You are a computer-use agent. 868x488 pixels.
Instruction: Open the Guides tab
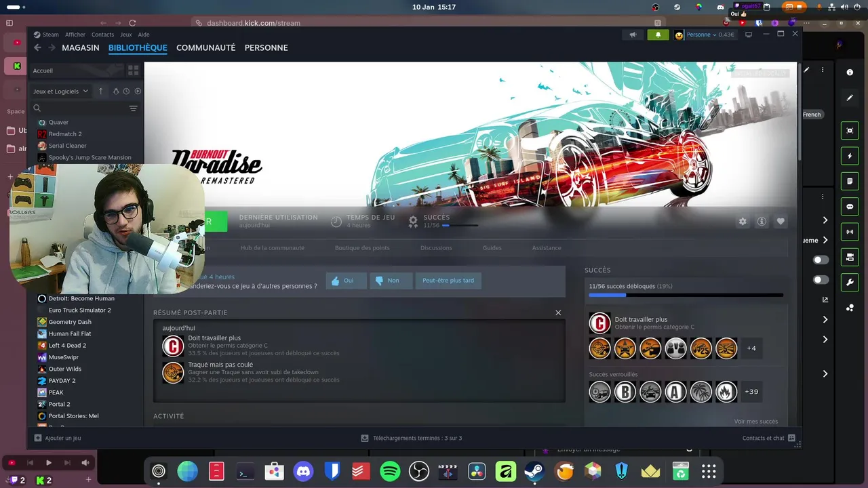pyautogui.click(x=492, y=248)
